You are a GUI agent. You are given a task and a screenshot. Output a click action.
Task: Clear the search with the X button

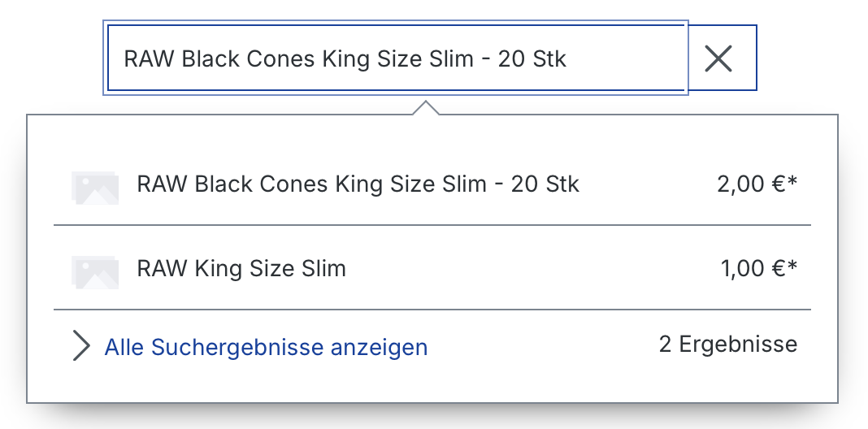tap(718, 58)
